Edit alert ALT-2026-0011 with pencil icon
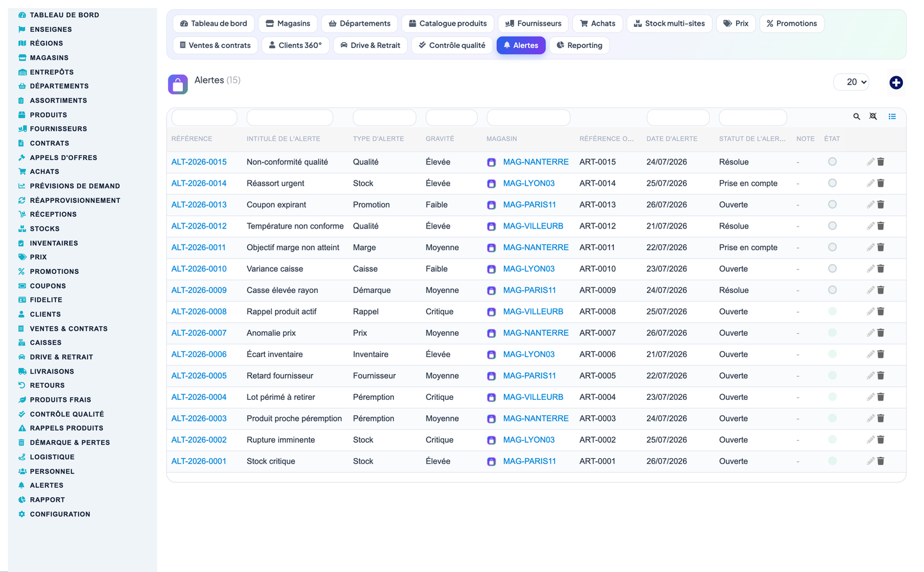Viewport: 924px width, 572px height. pyautogui.click(x=870, y=248)
